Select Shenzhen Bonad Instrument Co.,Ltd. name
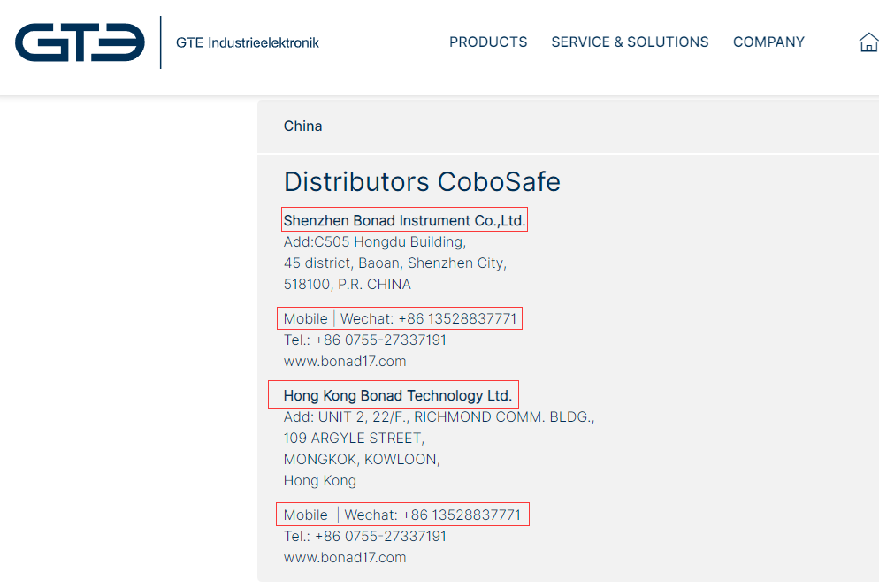 (404, 221)
